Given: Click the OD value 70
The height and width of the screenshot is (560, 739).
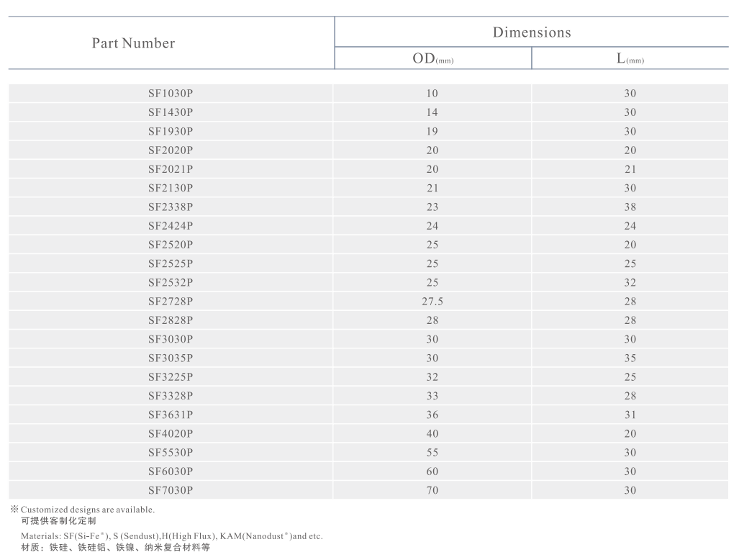Looking at the screenshot, I should tap(432, 490).
